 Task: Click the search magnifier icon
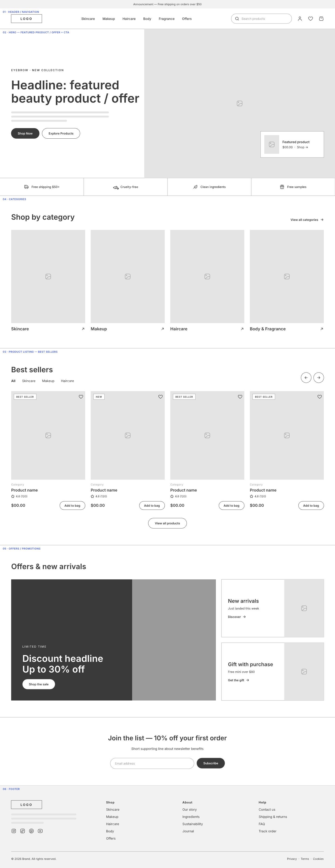click(237, 19)
